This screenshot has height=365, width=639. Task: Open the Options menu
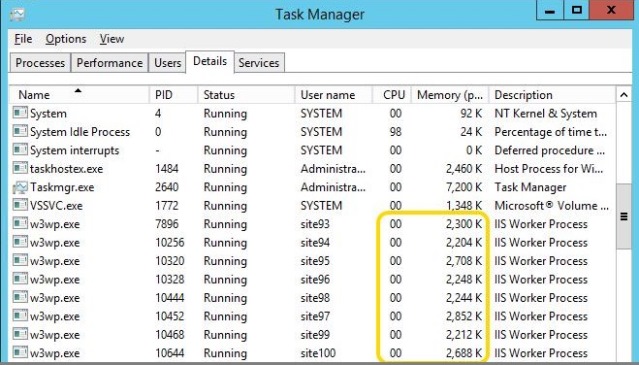[66, 39]
